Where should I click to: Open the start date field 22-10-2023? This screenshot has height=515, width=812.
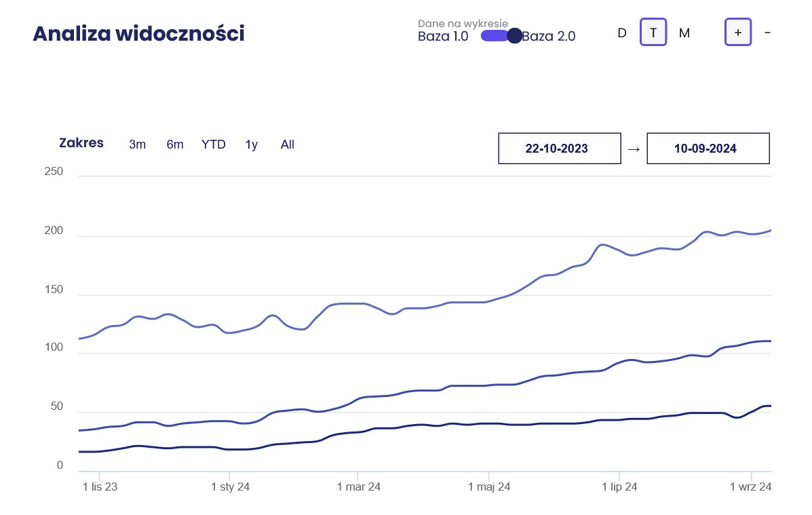click(560, 149)
